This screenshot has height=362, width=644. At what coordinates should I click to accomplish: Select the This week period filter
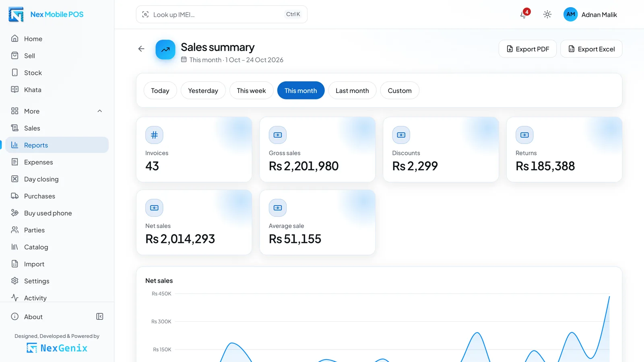[252, 90]
